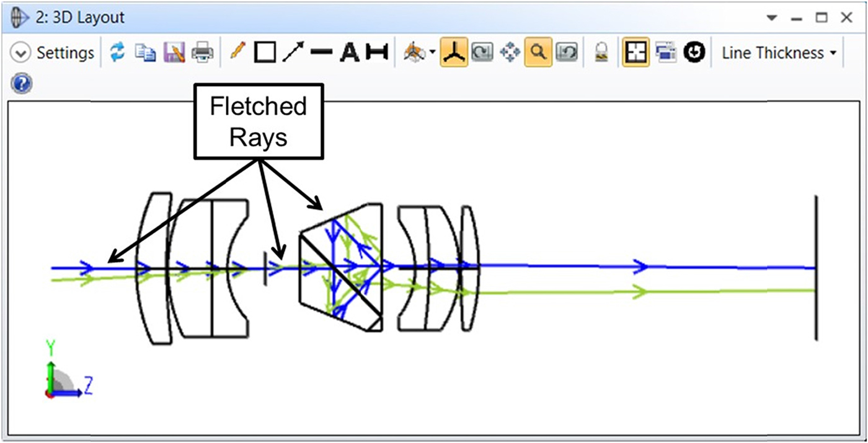868x443 pixels.
Task: Open the help question mark button
Action: [x=21, y=84]
